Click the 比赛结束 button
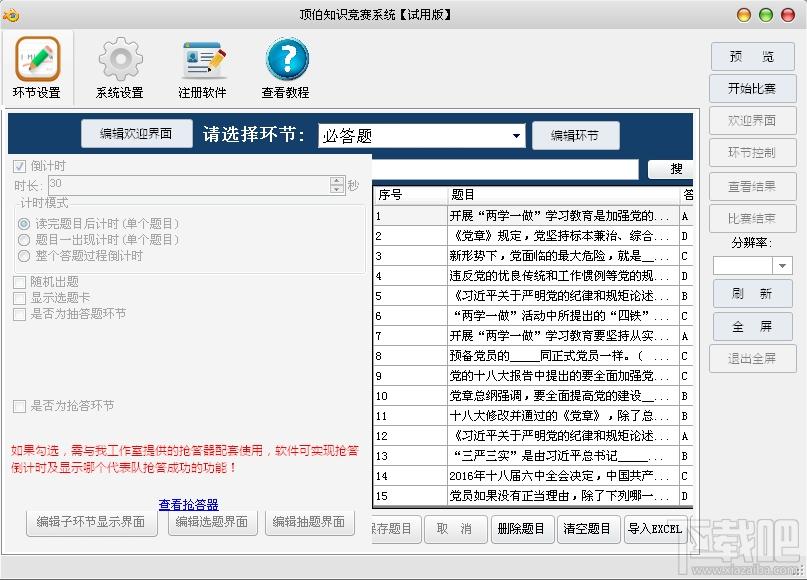 (x=752, y=218)
